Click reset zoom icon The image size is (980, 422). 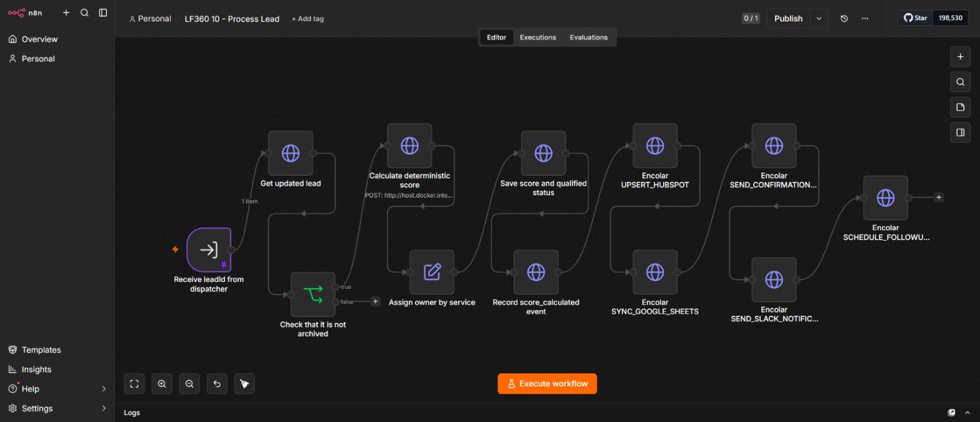pos(217,384)
